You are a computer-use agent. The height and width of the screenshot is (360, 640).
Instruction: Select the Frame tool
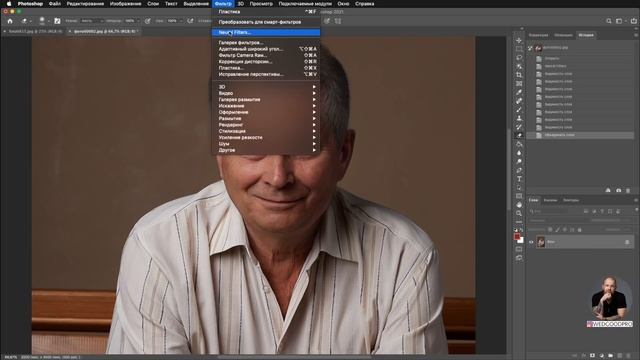(x=519, y=83)
